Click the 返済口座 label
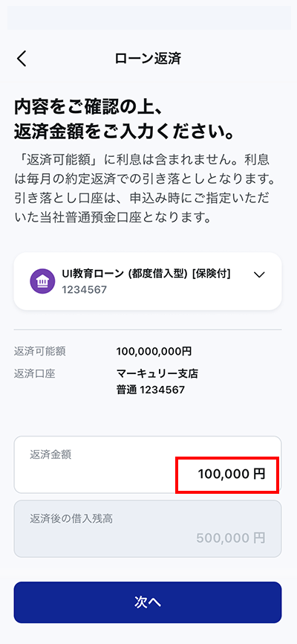297x644 pixels. click(x=34, y=374)
